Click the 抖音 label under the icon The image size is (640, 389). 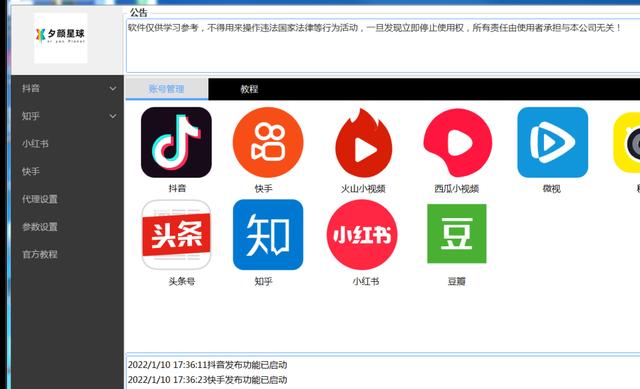[x=177, y=188]
